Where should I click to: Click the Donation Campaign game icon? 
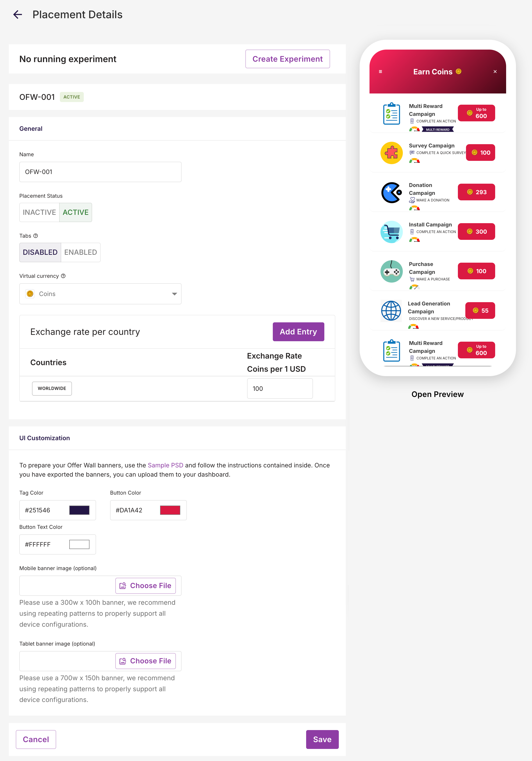(391, 192)
